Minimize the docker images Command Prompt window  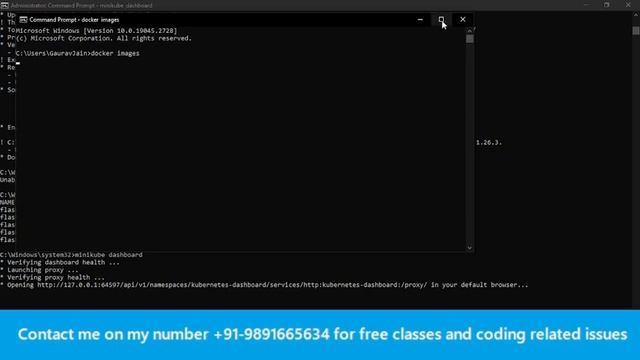click(420, 20)
